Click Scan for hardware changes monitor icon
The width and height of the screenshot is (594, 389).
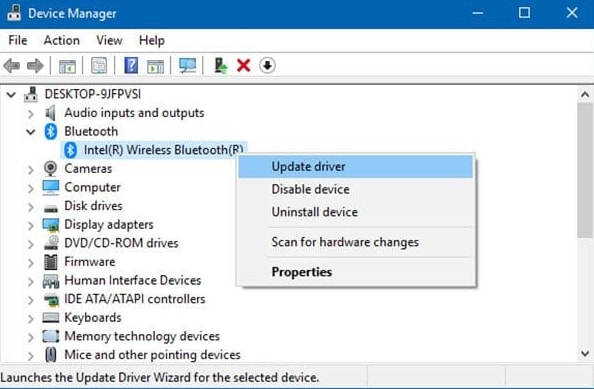click(188, 66)
